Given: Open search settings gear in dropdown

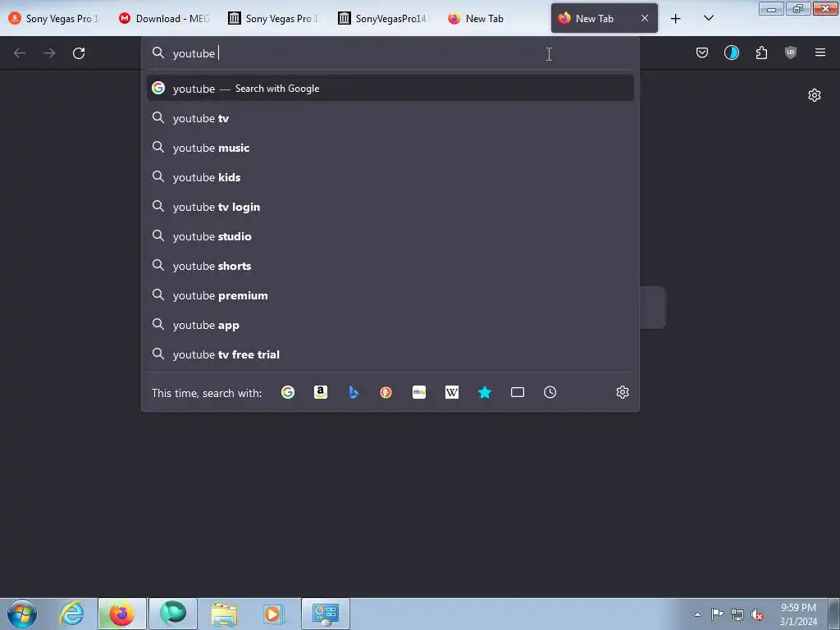Looking at the screenshot, I should coord(622,392).
